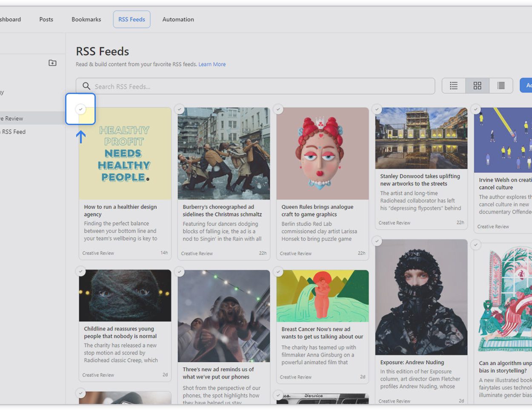Click 'Creative Review' source on Burberry card
Screen dimensions: 532x410
click(x=197, y=253)
